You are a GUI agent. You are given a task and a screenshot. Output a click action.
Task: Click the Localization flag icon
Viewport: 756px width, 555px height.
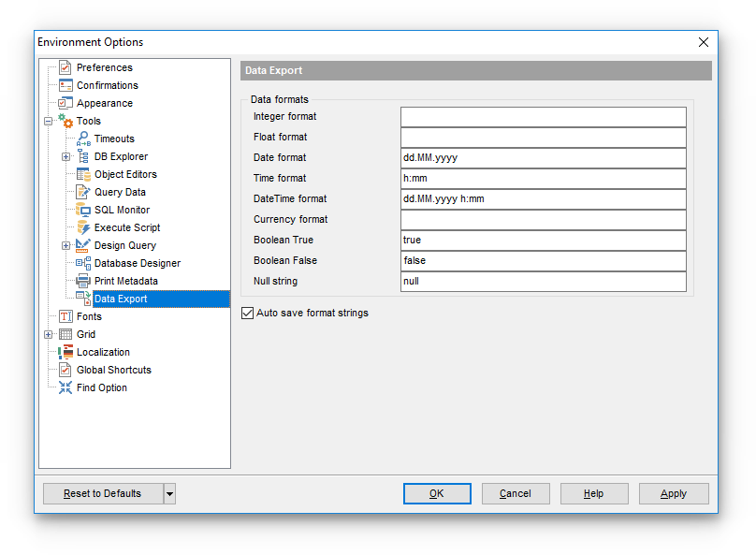coord(65,352)
